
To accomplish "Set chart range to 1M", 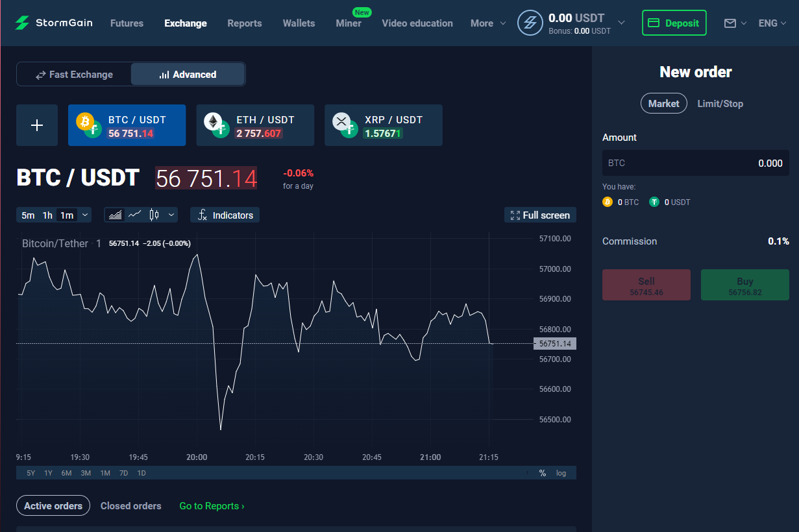I will 105,473.
